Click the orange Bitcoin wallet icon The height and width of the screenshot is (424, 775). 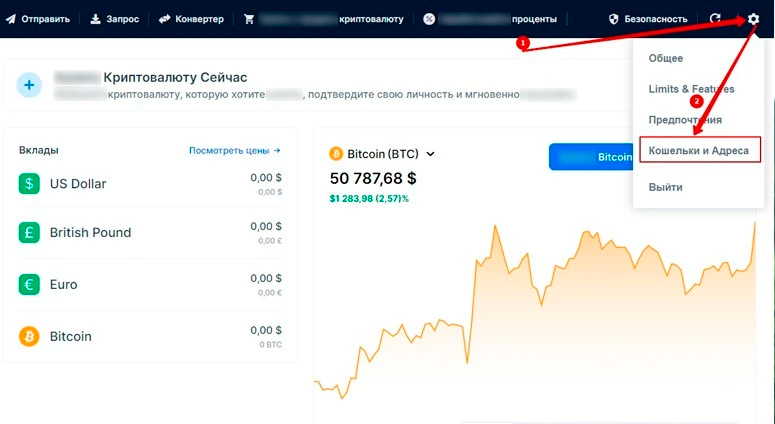pos(29,336)
